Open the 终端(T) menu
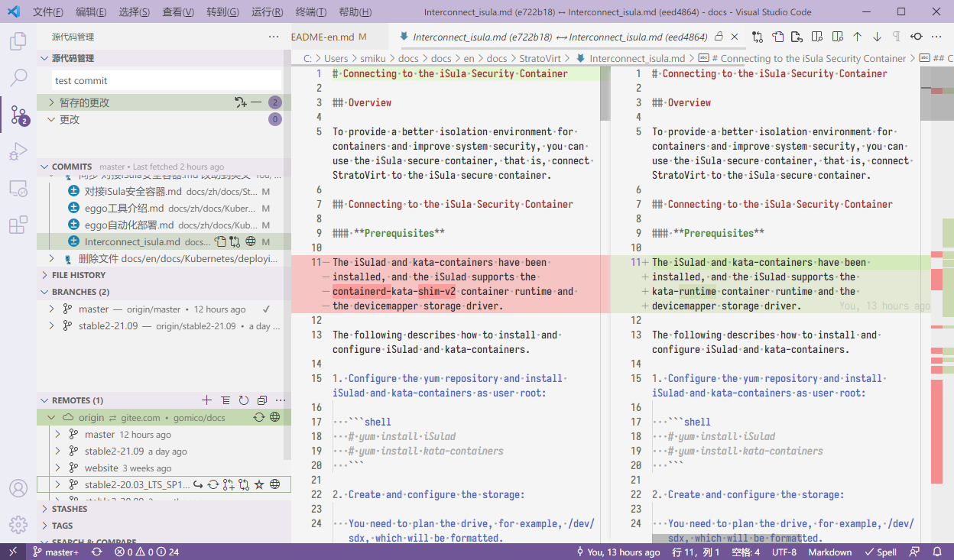The height and width of the screenshot is (560, 954). point(311,12)
